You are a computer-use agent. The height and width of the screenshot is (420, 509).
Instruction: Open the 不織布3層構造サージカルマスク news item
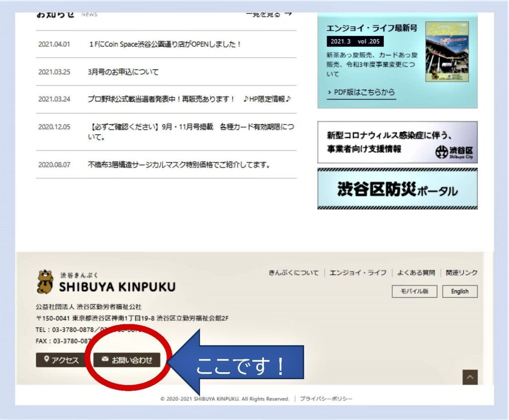pyautogui.click(x=179, y=165)
